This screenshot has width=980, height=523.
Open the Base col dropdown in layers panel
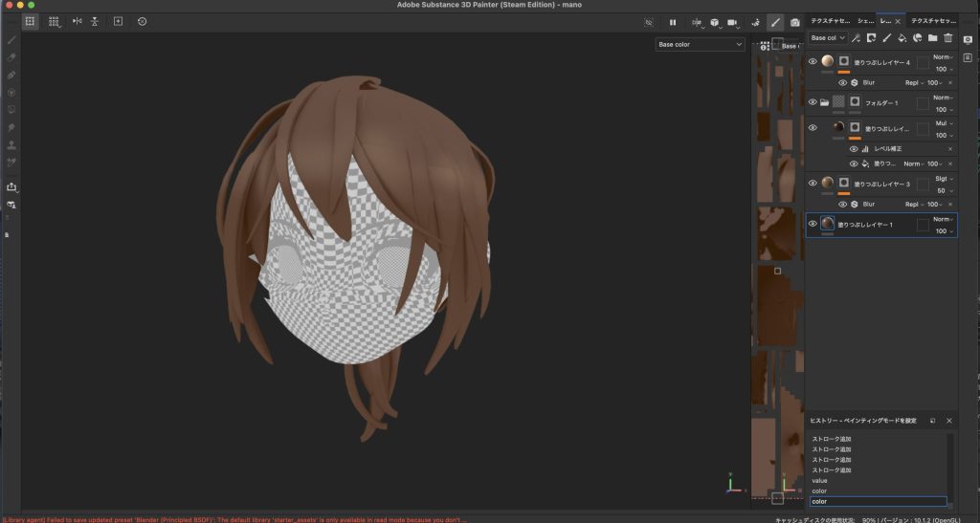click(x=828, y=38)
